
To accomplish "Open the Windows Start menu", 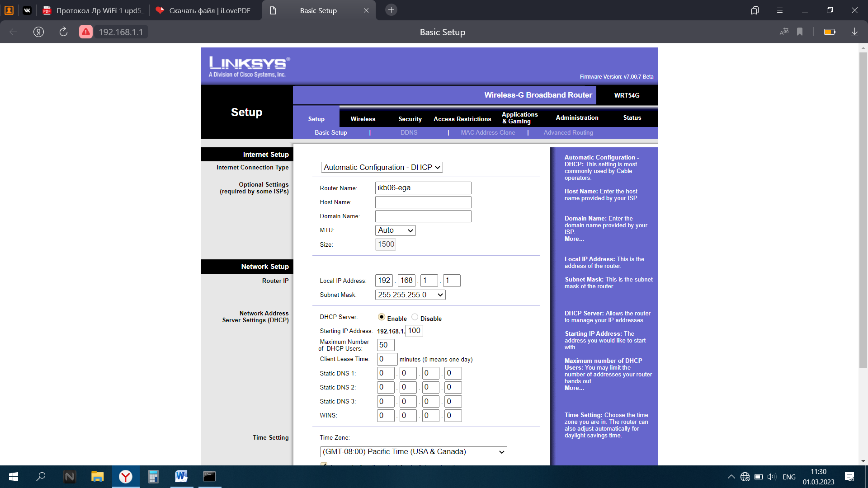I will [14, 477].
